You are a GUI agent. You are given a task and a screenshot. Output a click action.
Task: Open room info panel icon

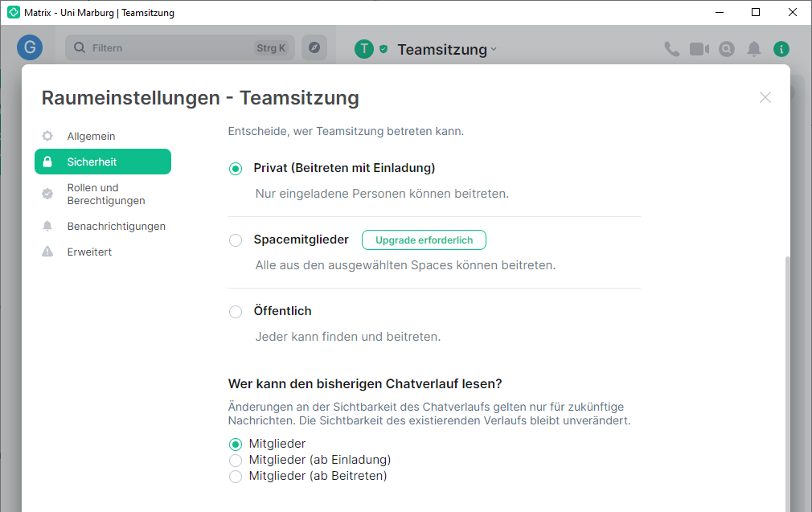click(781, 49)
